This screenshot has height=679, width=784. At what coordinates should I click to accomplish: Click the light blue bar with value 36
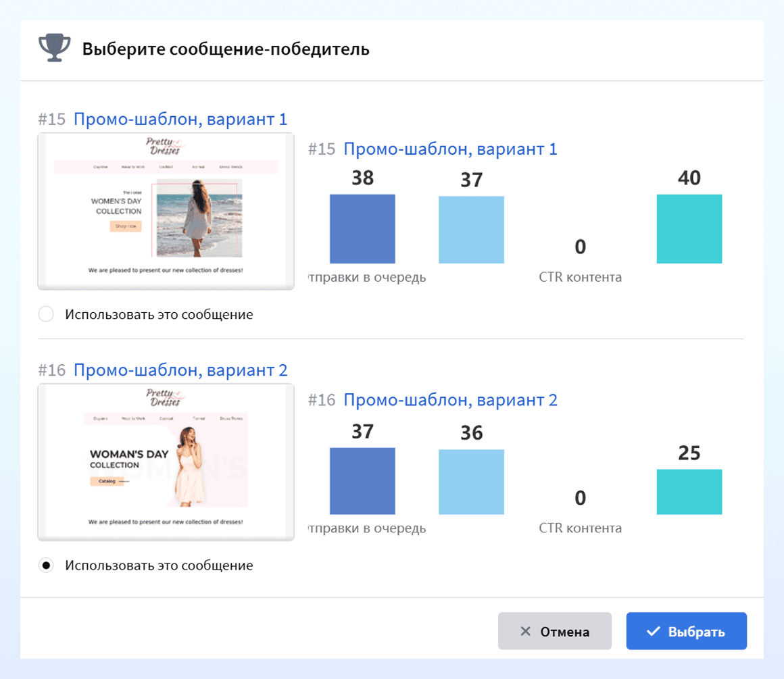point(472,482)
